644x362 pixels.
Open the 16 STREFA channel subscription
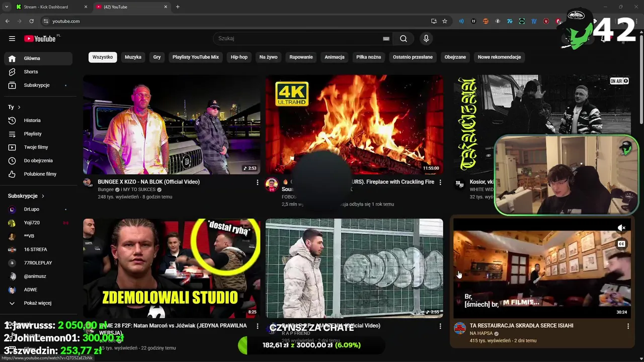tap(38, 249)
